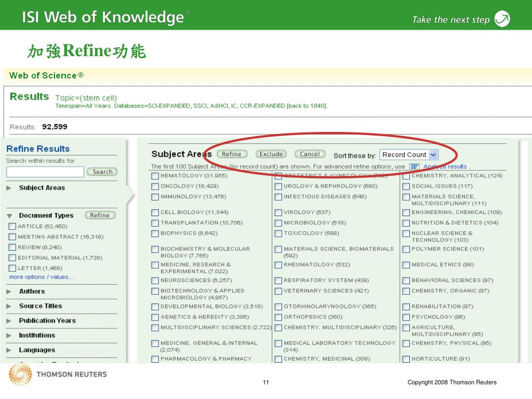Click the Exclude button

point(271,154)
